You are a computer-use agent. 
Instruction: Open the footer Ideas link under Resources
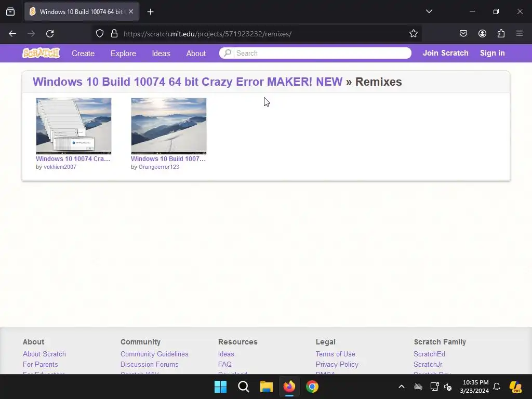pyautogui.click(x=226, y=354)
